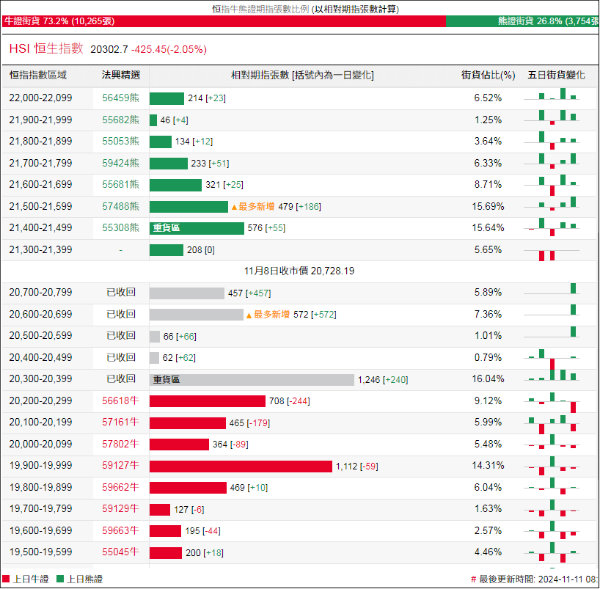This screenshot has width=600, height=589.
Task: Click the long red bar for 19,900-19,999
Action: (x=241, y=466)
